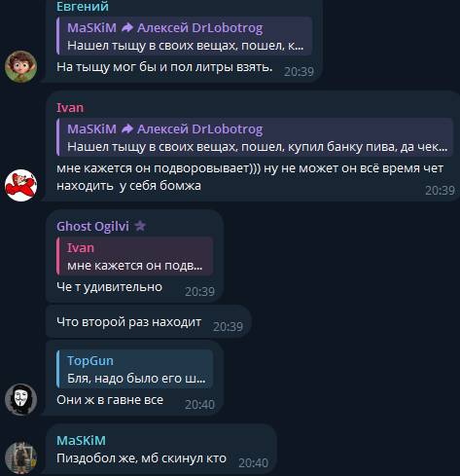
Task: Jump to quoted Ivan message 'мне кажется он подв...'
Action: (134, 256)
